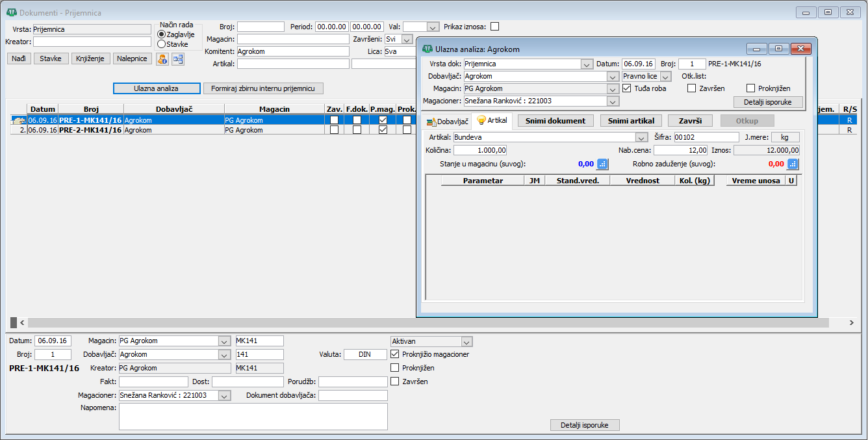
Task: Expand the Vrsta dok dropdown
Action: click(587, 64)
